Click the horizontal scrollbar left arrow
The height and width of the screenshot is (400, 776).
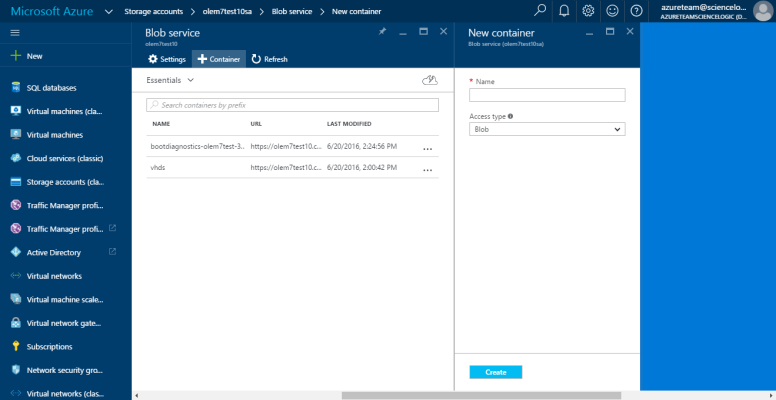pyautogui.click(x=137, y=396)
